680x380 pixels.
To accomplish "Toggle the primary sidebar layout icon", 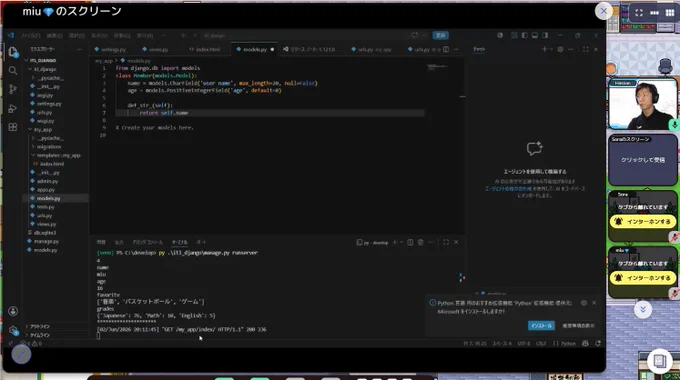I will click(x=524, y=35).
